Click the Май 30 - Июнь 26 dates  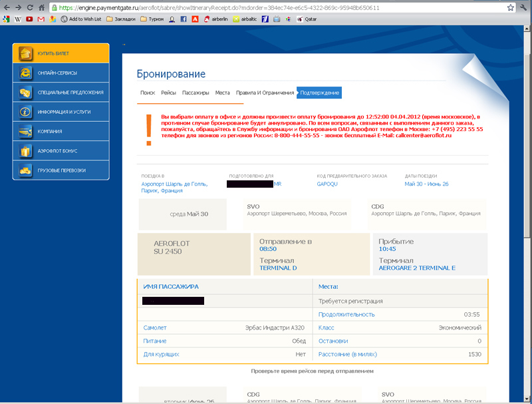pyautogui.click(x=426, y=184)
